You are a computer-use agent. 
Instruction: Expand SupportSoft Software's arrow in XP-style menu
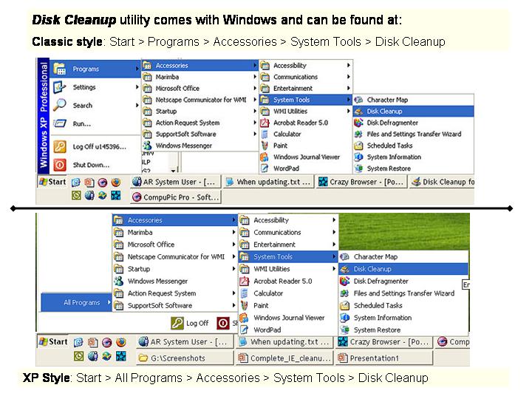(x=233, y=305)
